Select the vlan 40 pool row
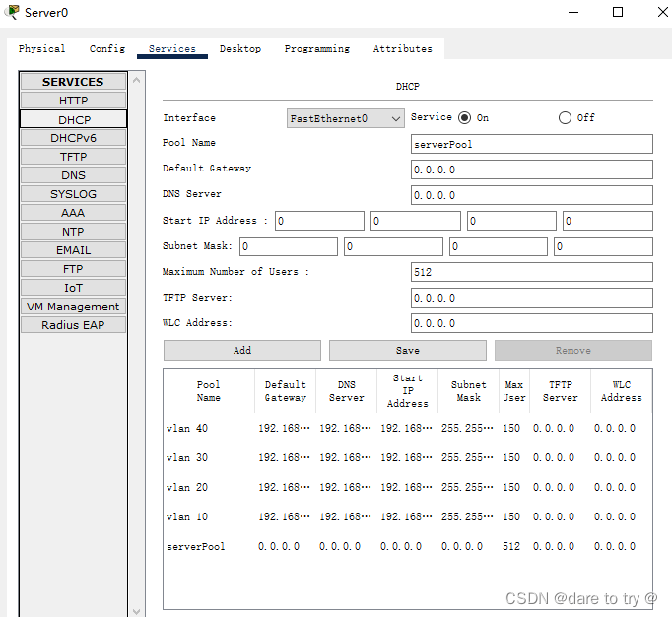This screenshot has width=672, height=617. (187, 429)
